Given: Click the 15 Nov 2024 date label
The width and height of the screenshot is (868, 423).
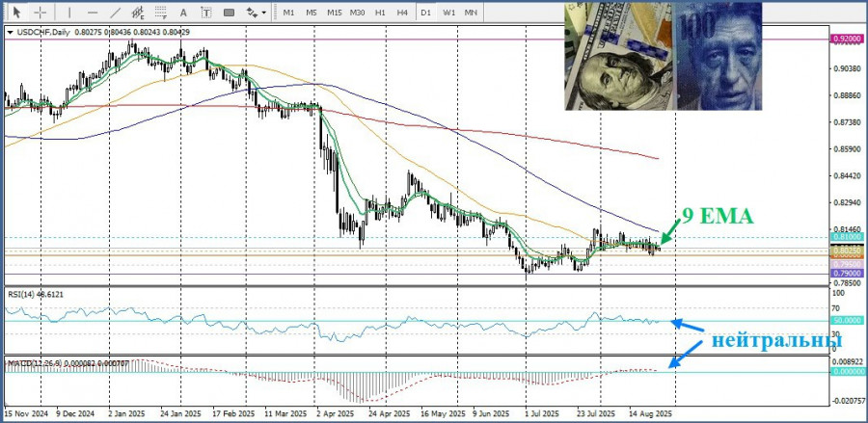Looking at the screenshot, I should pos(24,413).
